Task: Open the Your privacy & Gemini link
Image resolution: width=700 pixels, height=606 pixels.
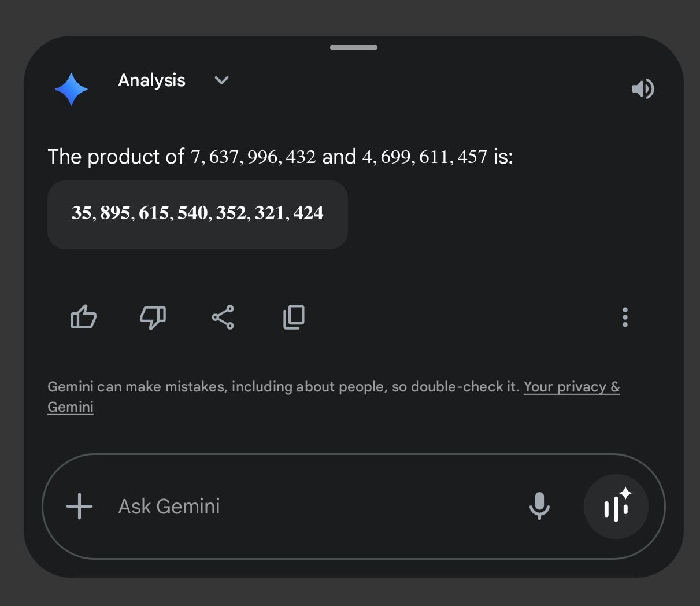Action: pyautogui.click(x=571, y=387)
